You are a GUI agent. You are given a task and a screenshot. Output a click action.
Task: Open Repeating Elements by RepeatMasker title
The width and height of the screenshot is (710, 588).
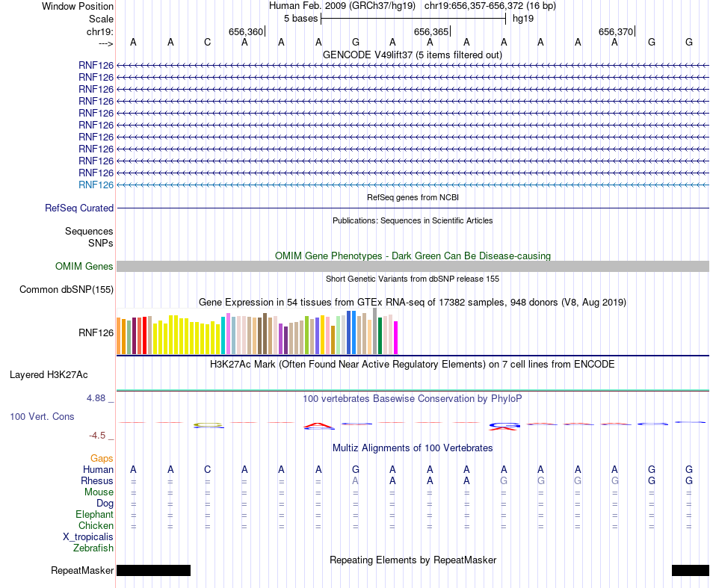pyautogui.click(x=413, y=560)
